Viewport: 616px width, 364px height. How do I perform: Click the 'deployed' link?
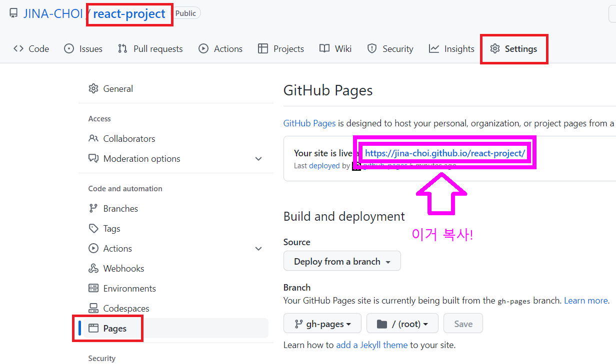point(324,166)
